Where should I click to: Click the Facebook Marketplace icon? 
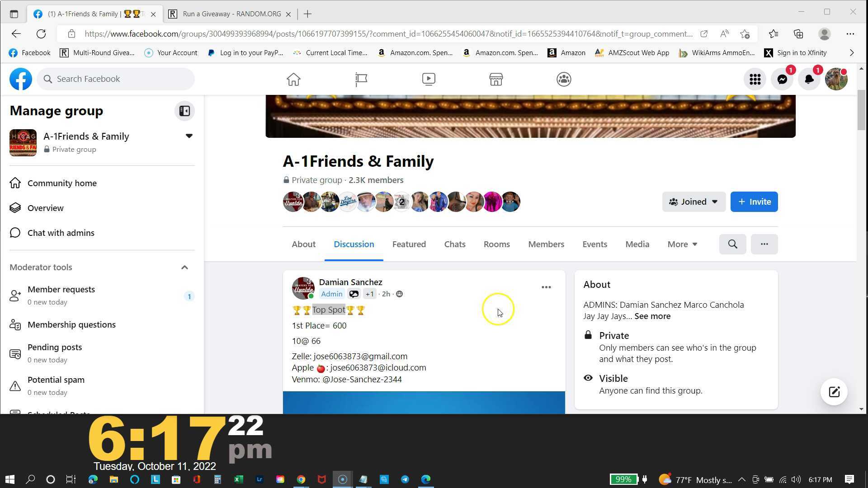tap(496, 79)
